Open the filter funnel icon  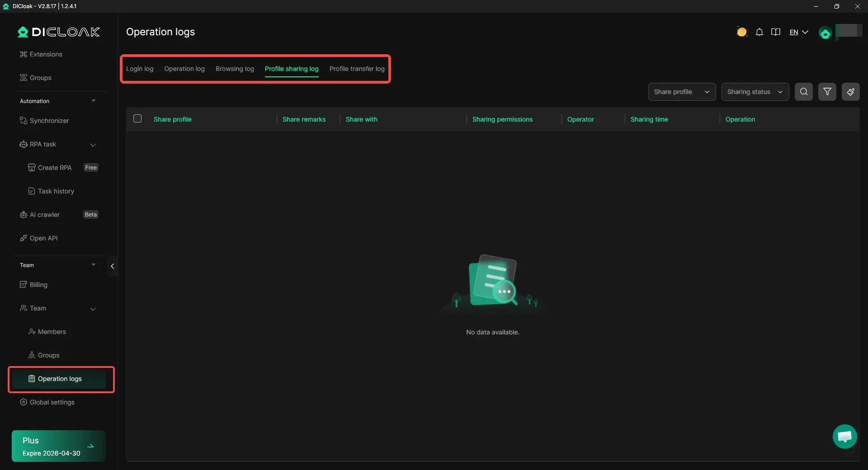pos(827,92)
